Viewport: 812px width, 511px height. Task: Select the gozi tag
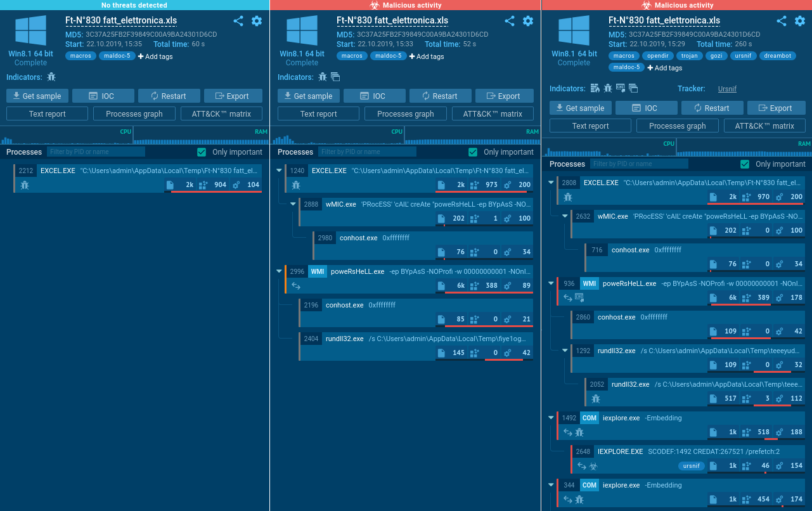tap(715, 56)
